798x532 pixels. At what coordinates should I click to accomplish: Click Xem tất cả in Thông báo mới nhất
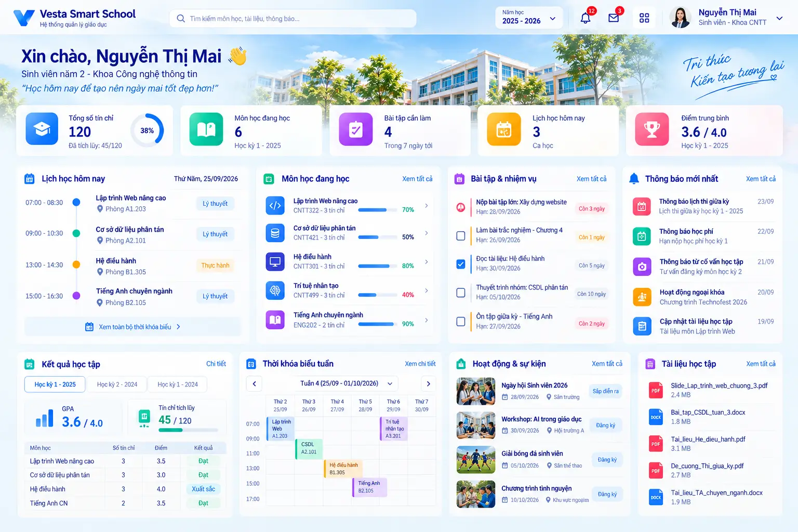coord(761,179)
